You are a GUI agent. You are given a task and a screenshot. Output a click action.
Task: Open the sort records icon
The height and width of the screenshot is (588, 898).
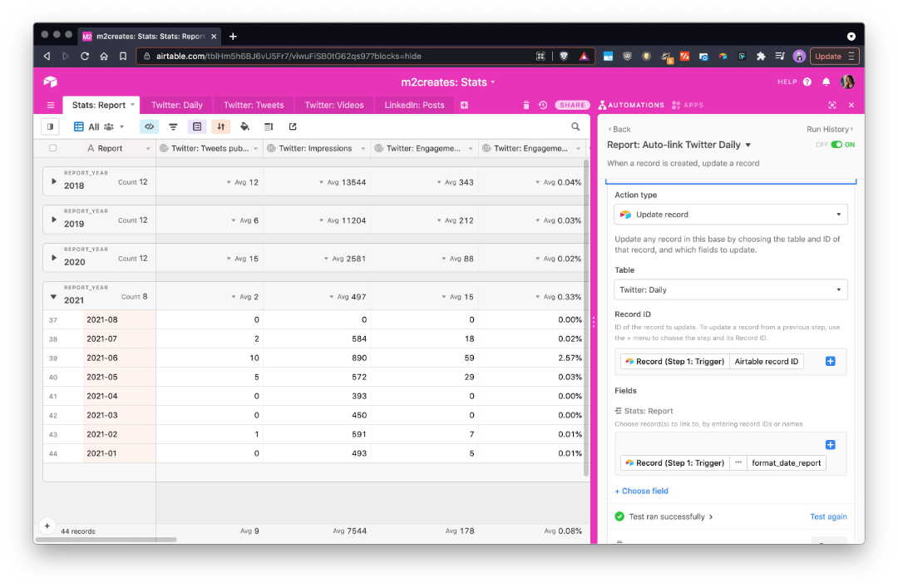point(220,126)
